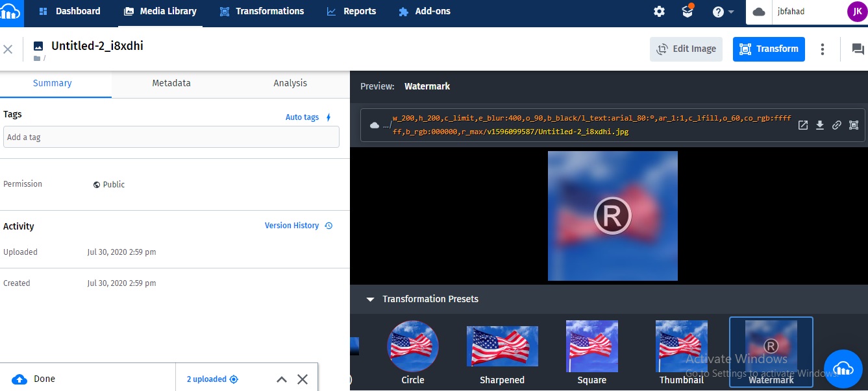Close the asset details panel
Viewport: 868px width, 391px height.
pyautogui.click(x=8, y=49)
